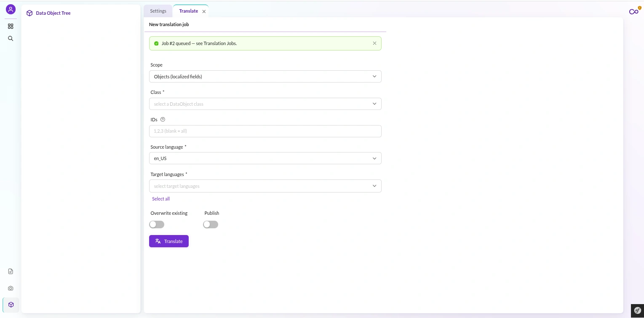Open the Target languages multi-select

coord(265,186)
